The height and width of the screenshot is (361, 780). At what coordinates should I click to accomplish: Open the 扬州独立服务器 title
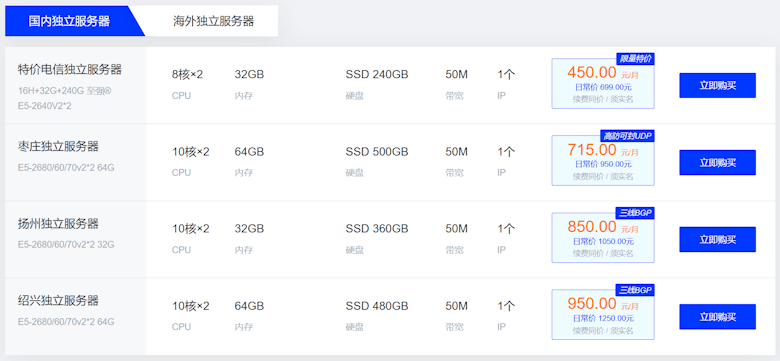[58, 224]
